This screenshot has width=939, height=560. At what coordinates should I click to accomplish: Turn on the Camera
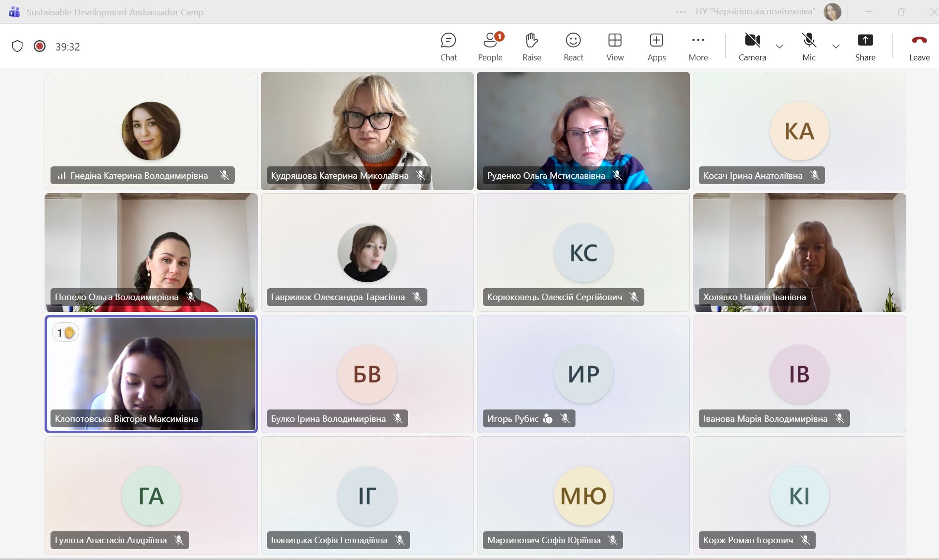[x=752, y=47]
